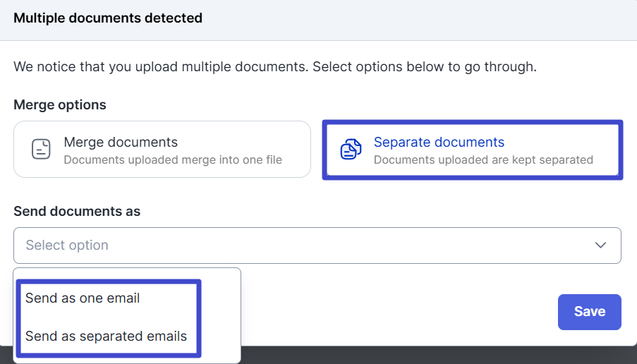Click blank space above "Send as one email"
This screenshot has width=637, height=364.
tap(127, 274)
